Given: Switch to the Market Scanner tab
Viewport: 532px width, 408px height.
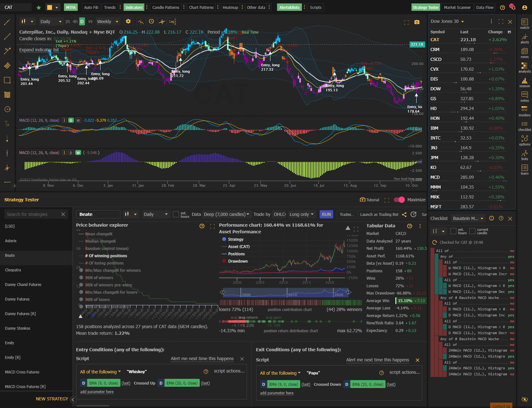Looking at the screenshot, I should pyautogui.click(x=457, y=7).
